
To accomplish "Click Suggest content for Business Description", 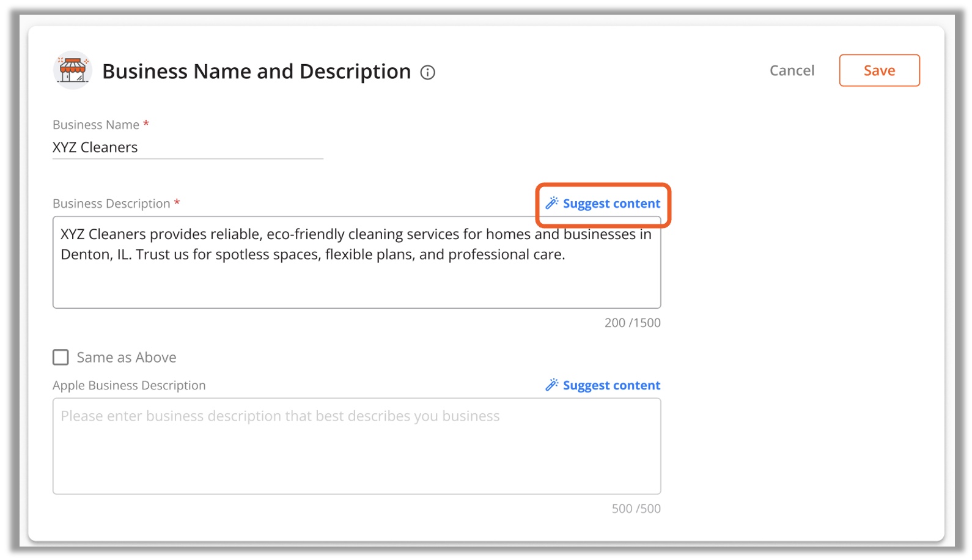I will 611,204.
